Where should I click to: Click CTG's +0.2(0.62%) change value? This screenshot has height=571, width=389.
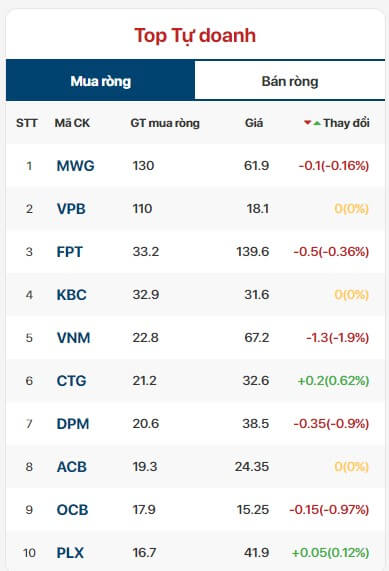point(333,381)
